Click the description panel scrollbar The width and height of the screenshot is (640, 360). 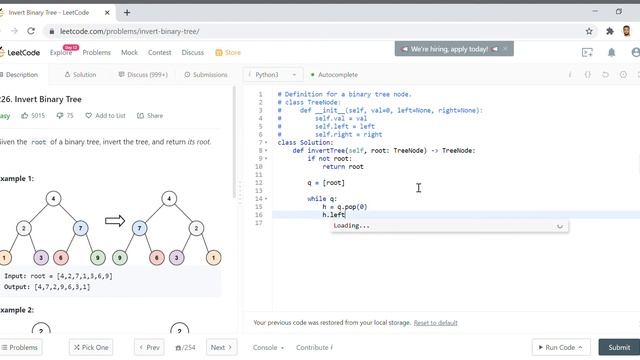[234, 142]
